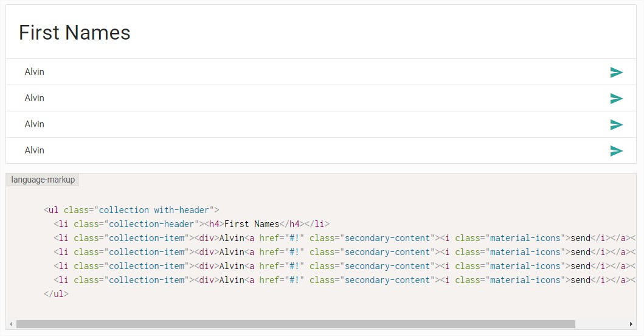Click the fourth Alvin list item text
This screenshot has height=336, width=644.
click(35, 150)
